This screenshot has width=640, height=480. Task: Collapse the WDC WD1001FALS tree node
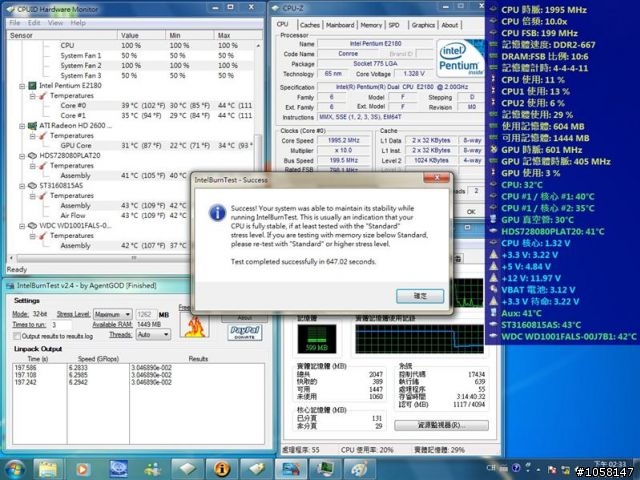pos(22,226)
